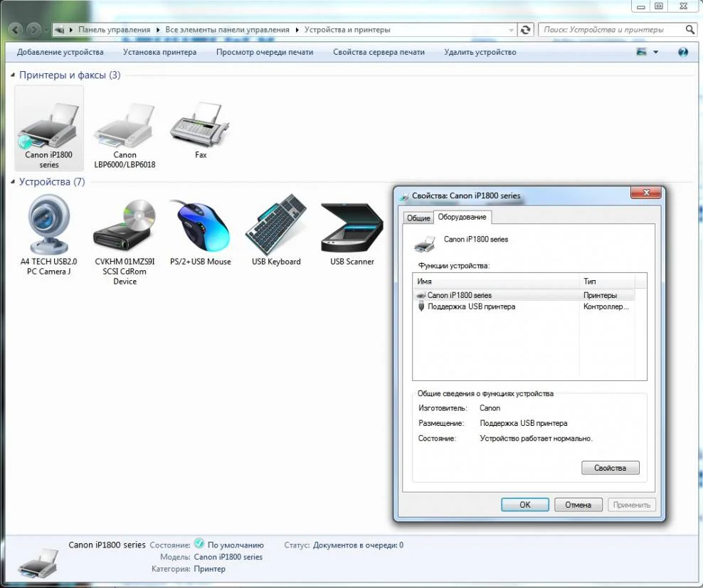Viewport: 703px width, 588px height.
Task: Open the view options dropdown arrow
Action: 655,52
